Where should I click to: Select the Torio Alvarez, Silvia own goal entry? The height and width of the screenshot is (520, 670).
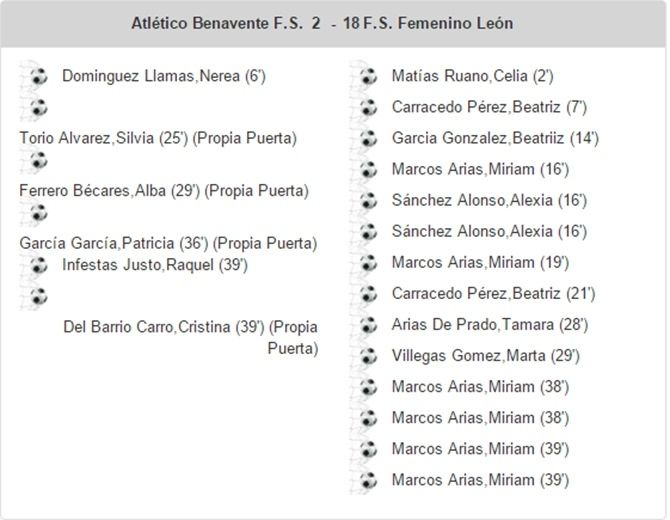click(158, 139)
